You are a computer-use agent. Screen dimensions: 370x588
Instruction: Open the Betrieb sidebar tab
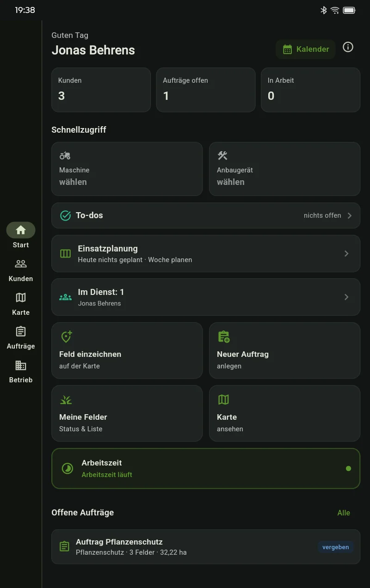[21, 372]
